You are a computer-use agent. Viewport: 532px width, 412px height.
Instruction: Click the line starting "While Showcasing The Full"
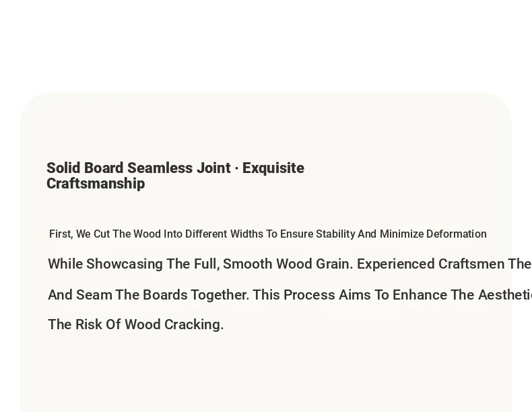[290, 264]
